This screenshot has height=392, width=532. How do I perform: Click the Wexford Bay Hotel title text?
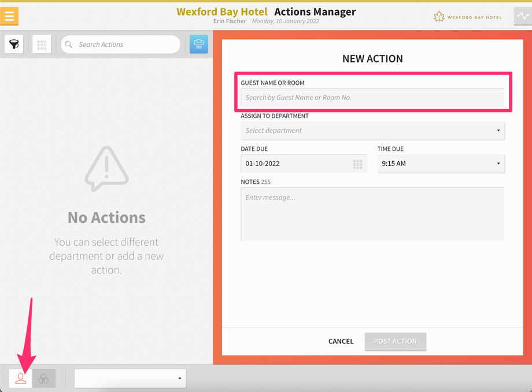click(x=222, y=12)
